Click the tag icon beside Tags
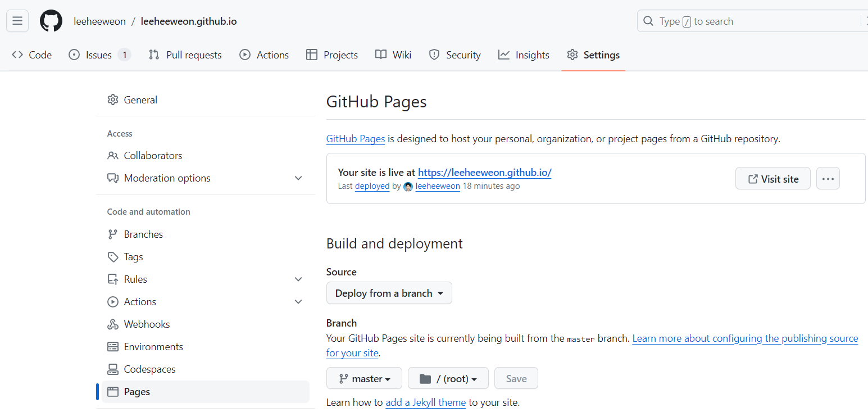 (113, 257)
